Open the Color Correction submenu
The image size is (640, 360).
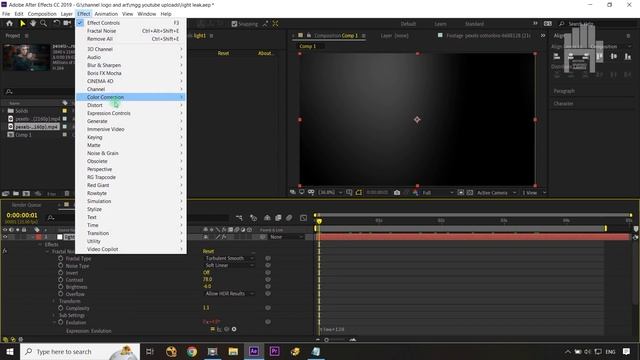(131, 97)
